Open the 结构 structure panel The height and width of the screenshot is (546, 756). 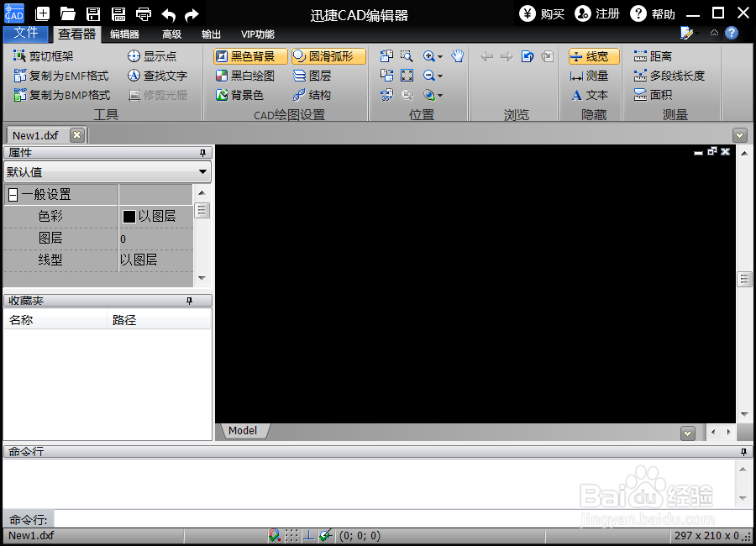click(x=312, y=95)
